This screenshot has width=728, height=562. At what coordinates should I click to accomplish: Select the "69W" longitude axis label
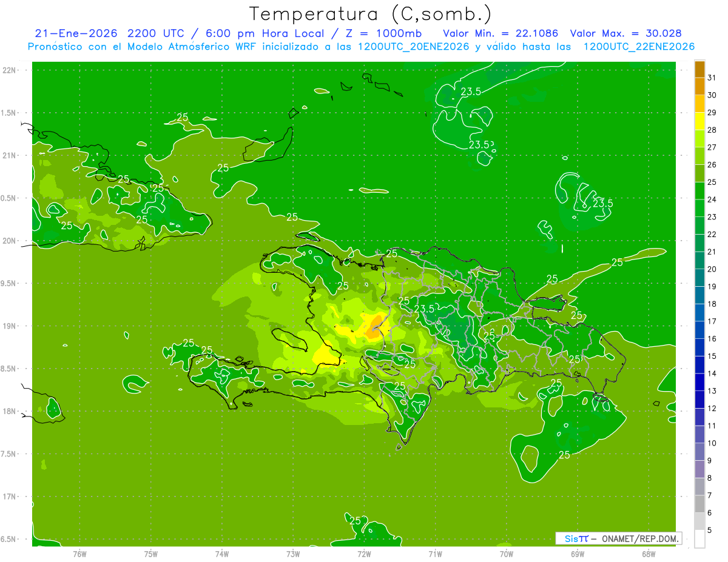click(578, 554)
